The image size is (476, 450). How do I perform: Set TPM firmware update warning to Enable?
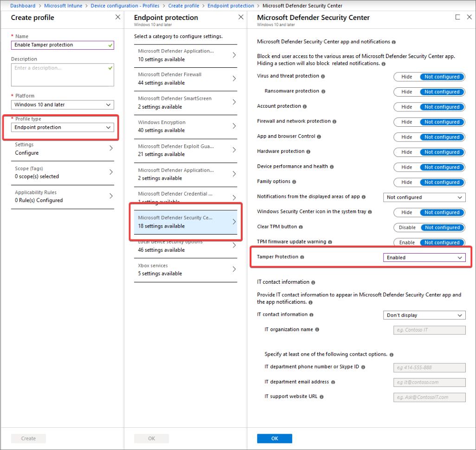(x=406, y=242)
